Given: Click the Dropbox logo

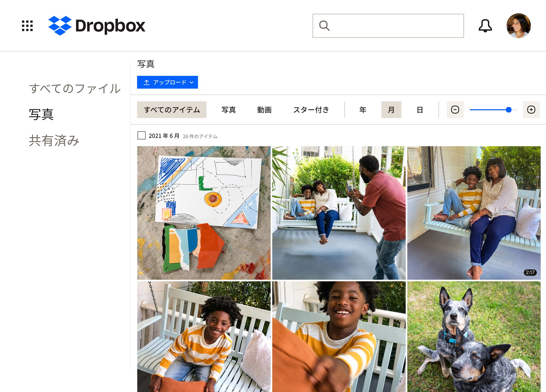Looking at the screenshot, I should pos(97,26).
